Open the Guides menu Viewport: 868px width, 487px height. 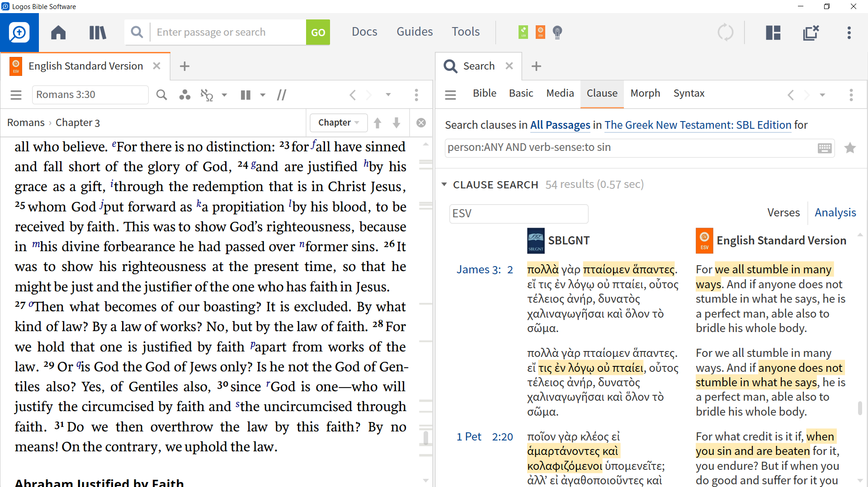pos(415,32)
